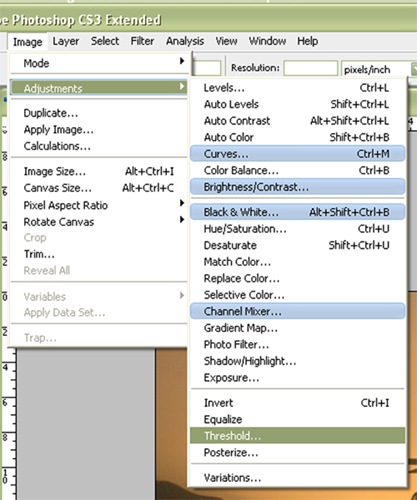This screenshot has width=417, height=500.
Task: Open Black & White adjustment
Action: click(298, 212)
